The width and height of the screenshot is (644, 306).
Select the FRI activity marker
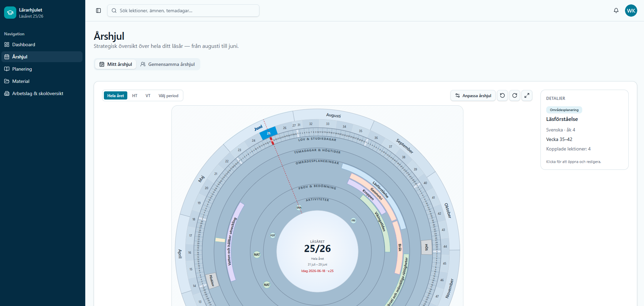[353, 220]
